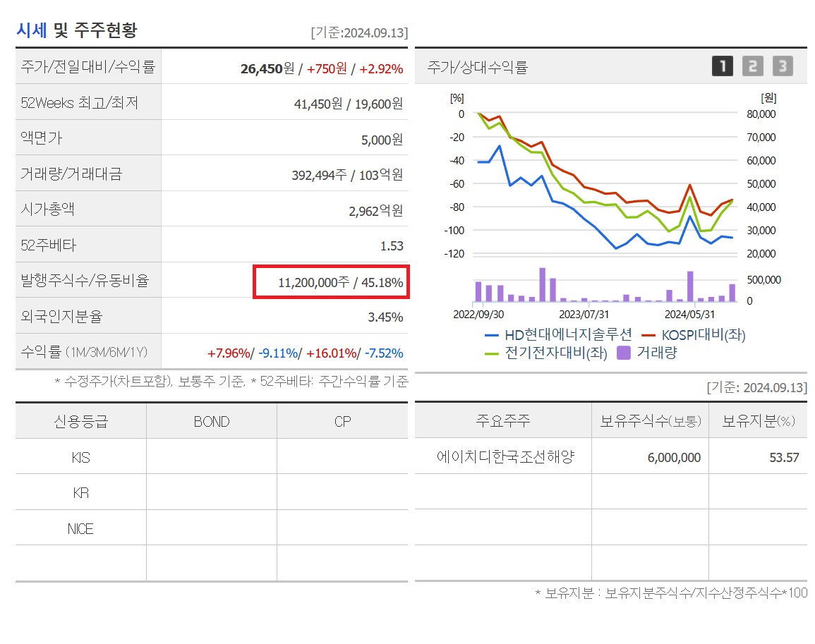Image resolution: width=815 pixels, height=644 pixels.
Task: Click shareholder 에이치디한국조선해양
Action: click(x=505, y=456)
